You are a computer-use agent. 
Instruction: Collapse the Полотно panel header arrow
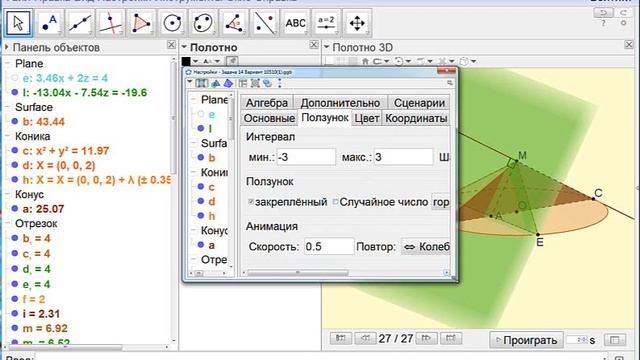click(184, 47)
